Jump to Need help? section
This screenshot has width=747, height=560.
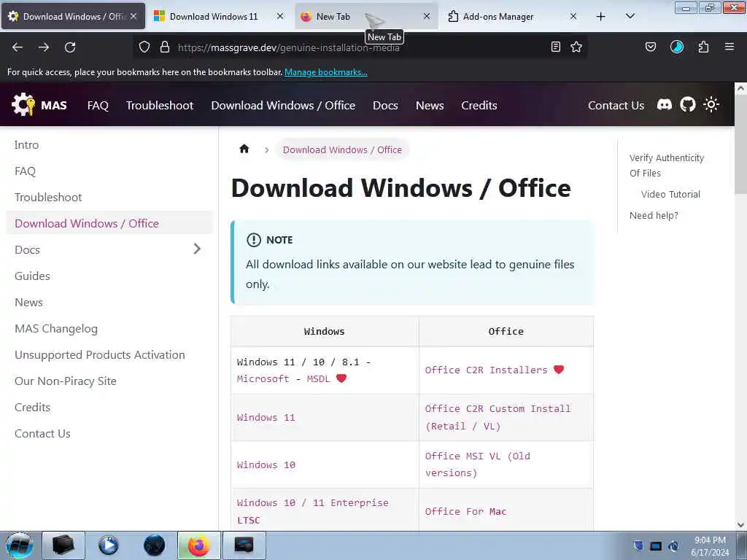pyautogui.click(x=654, y=215)
